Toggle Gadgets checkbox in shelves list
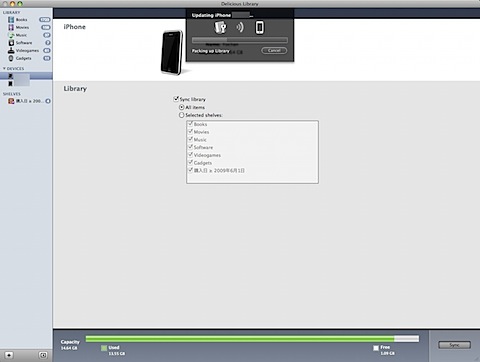Viewport: 480px width, 362px height. (191, 162)
